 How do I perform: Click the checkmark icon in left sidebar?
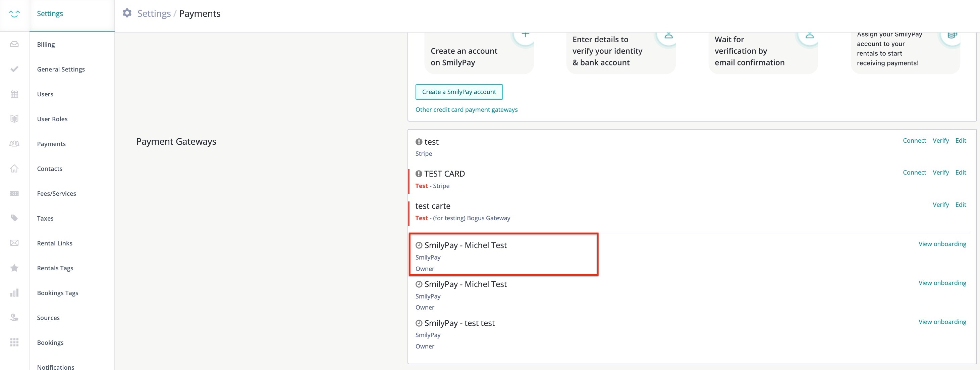pyautogui.click(x=14, y=69)
